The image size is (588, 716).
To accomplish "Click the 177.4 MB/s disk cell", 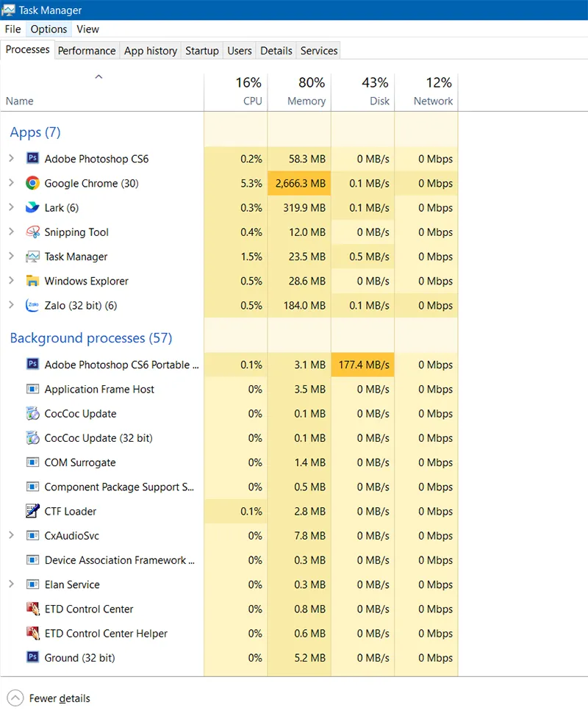I will pos(363,365).
